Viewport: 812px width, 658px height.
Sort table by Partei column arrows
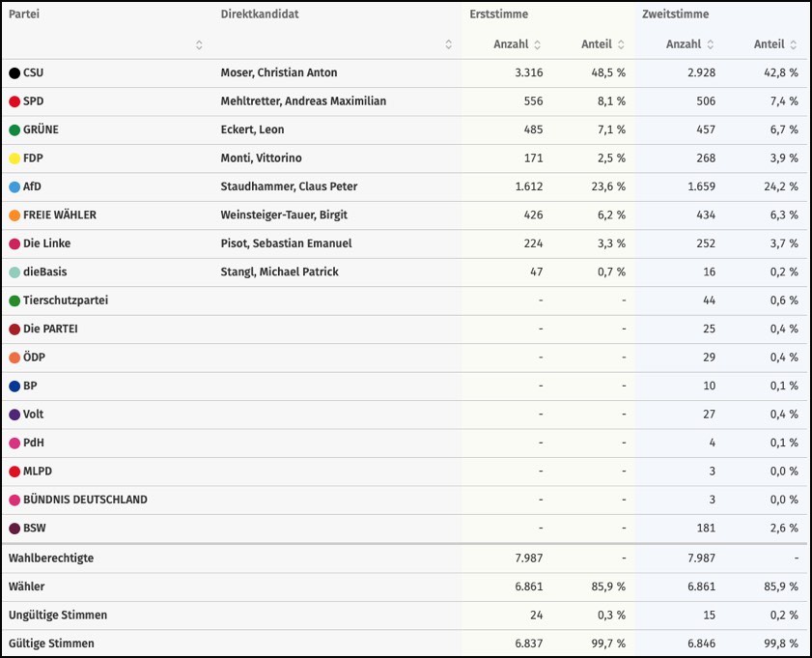click(199, 44)
